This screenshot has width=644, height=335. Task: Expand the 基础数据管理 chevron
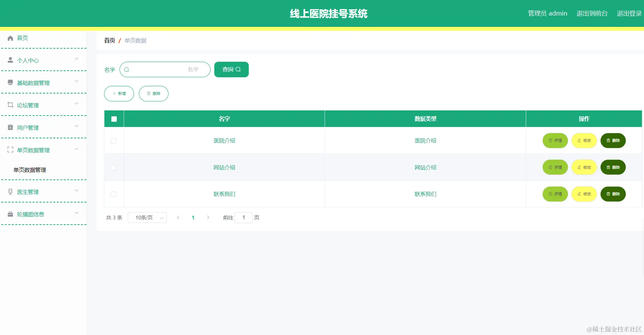click(76, 81)
